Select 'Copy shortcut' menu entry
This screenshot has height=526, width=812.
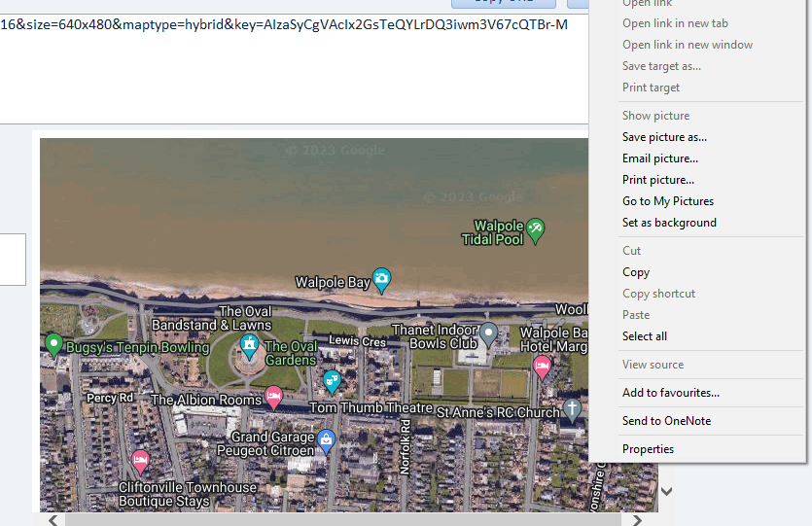click(658, 294)
